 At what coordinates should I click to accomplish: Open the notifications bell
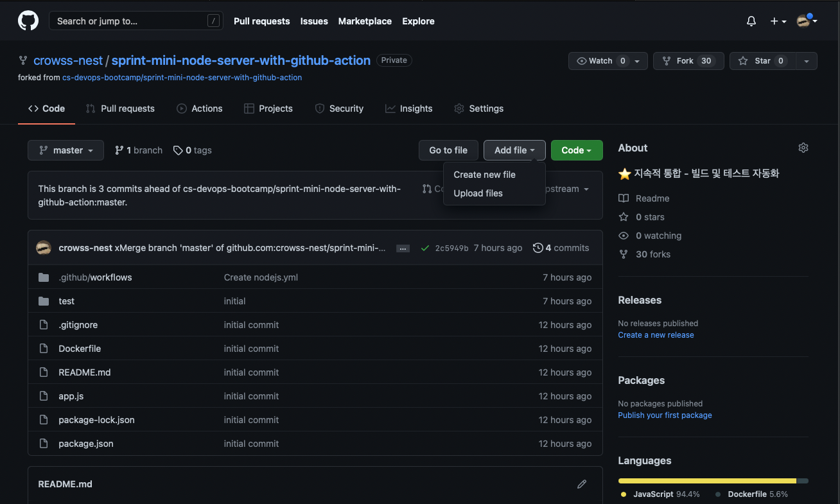[751, 21]
